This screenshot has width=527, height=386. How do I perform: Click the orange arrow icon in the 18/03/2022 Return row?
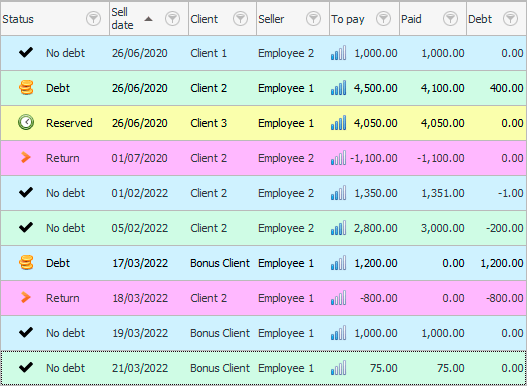[26, 298]
